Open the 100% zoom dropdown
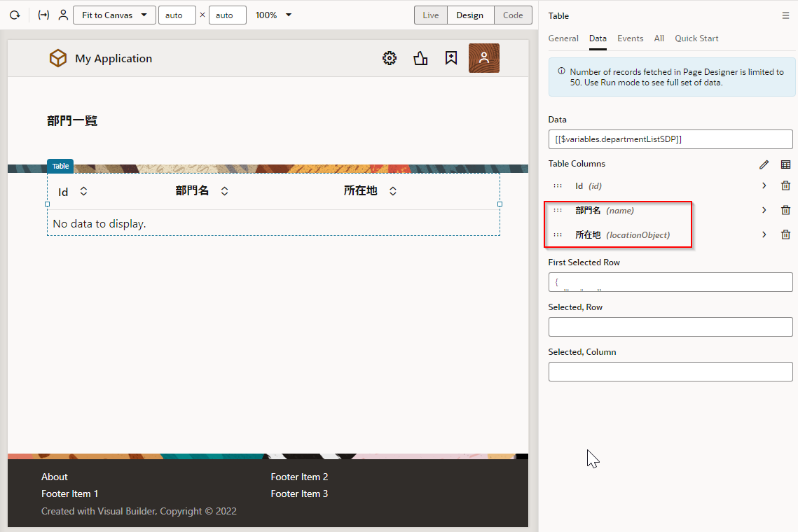The image size is (798, 532). click(273, 15)
